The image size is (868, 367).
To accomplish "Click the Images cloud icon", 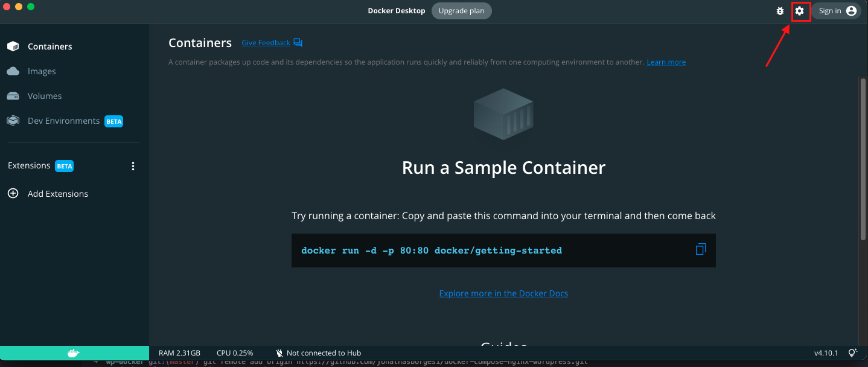I will (13, 71).
